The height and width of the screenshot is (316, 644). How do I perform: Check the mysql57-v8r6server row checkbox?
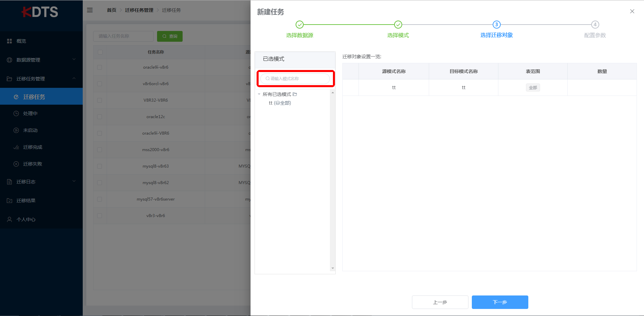click(x=100, y=199)
